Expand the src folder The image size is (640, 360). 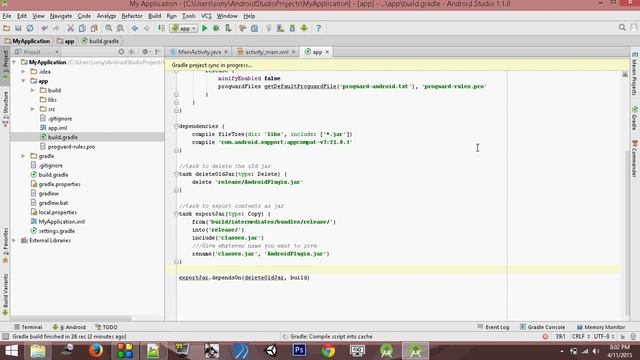[33, 109]
